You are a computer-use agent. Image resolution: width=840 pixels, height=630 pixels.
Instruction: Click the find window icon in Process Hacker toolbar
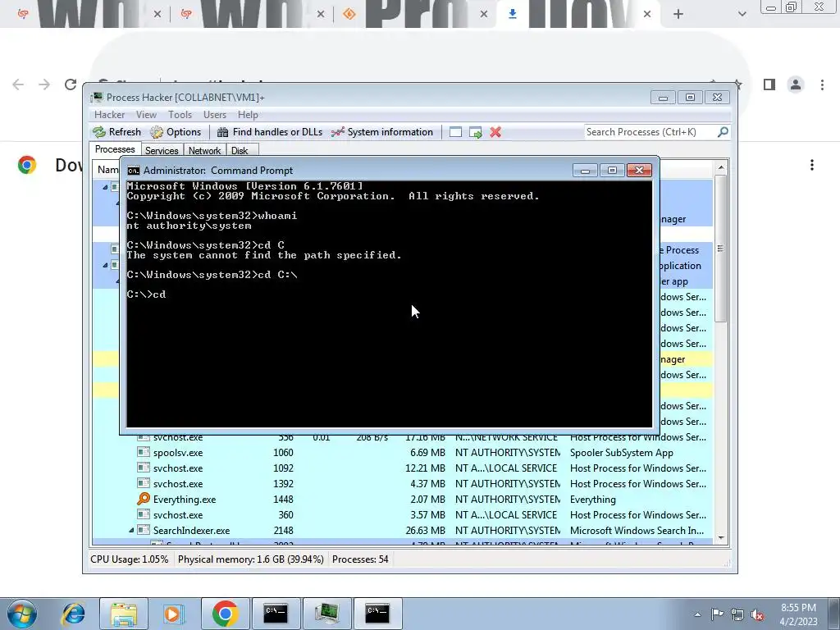455,132
